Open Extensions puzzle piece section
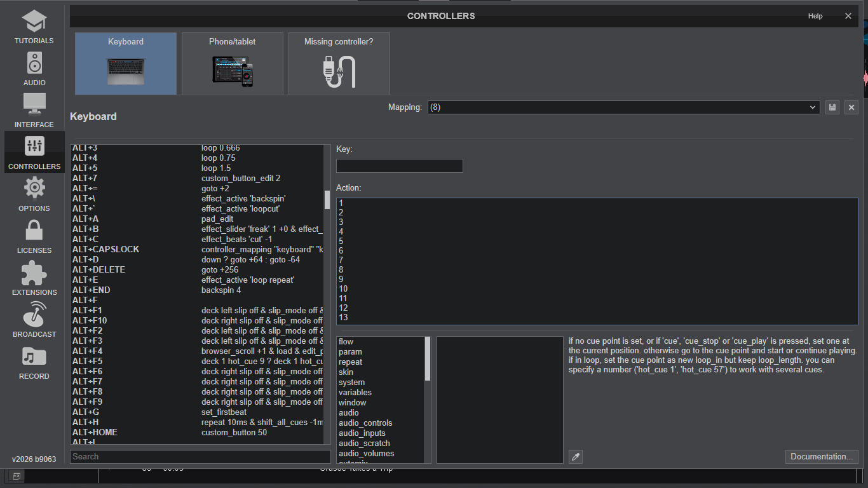The height and width of the screenshot is (488, 868). tap(34, 278)
